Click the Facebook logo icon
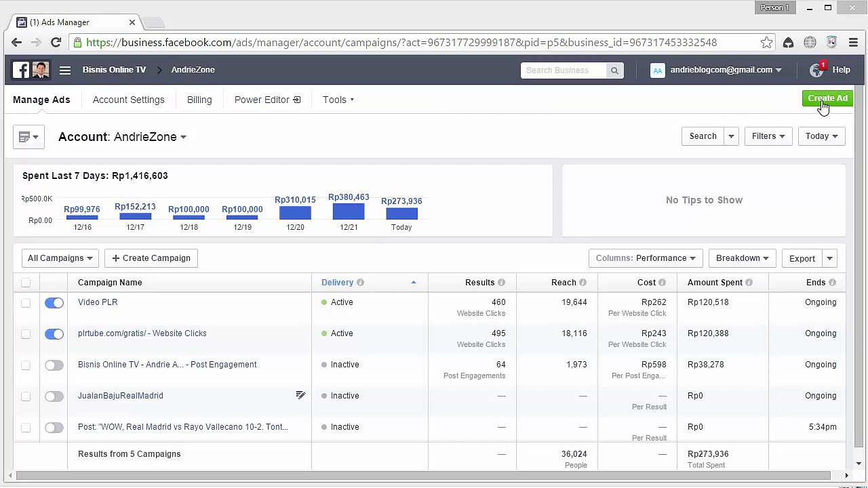868x488 pixels. click(21, 70)
